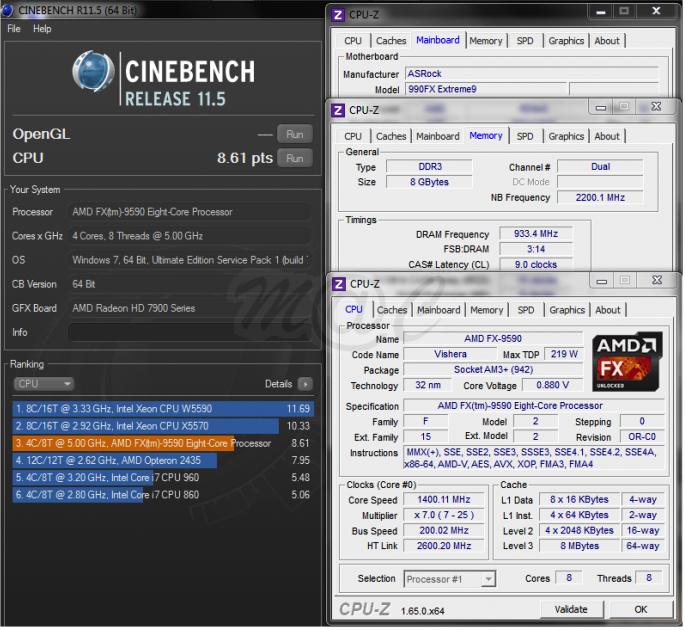Open the Processor #1 selection dropdown
The width and height of the screenshot is (685, 630).
point(449,579)
